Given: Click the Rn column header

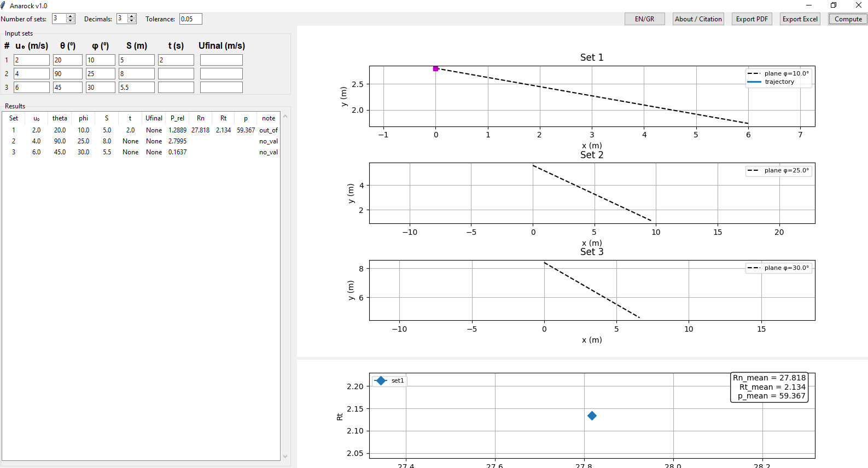Looking at the screenshot, I should tap(201, 118).
